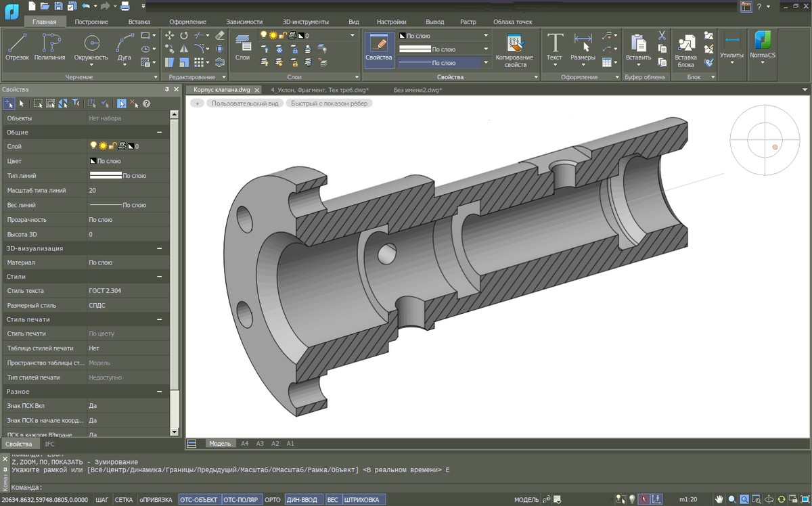The height and width of the screenshot is (506, 812).
Task: Collapse the Разное section
Action: tap(160, 392)
